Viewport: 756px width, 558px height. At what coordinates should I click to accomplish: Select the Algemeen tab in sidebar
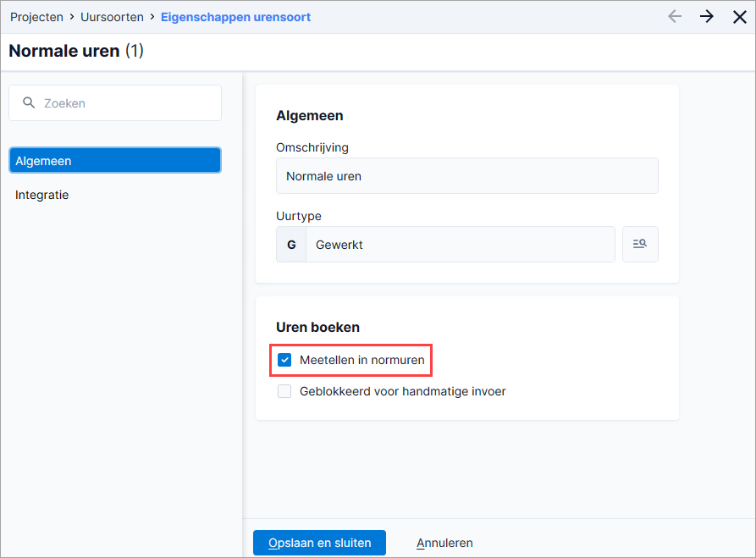[115, 161]
